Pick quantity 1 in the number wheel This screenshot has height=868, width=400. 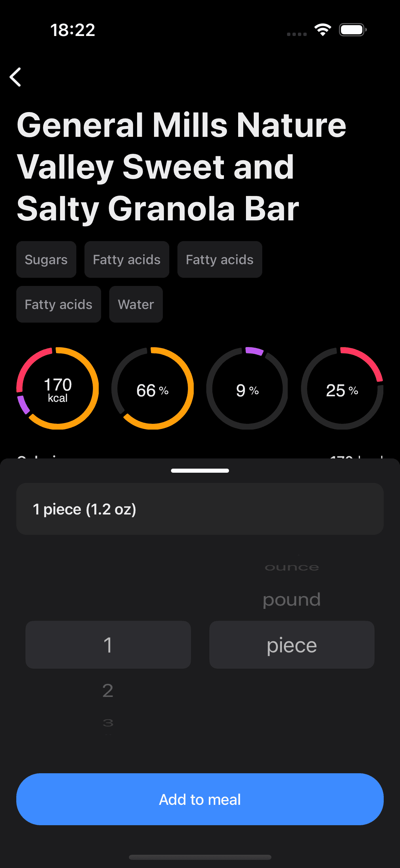point(108,645)
